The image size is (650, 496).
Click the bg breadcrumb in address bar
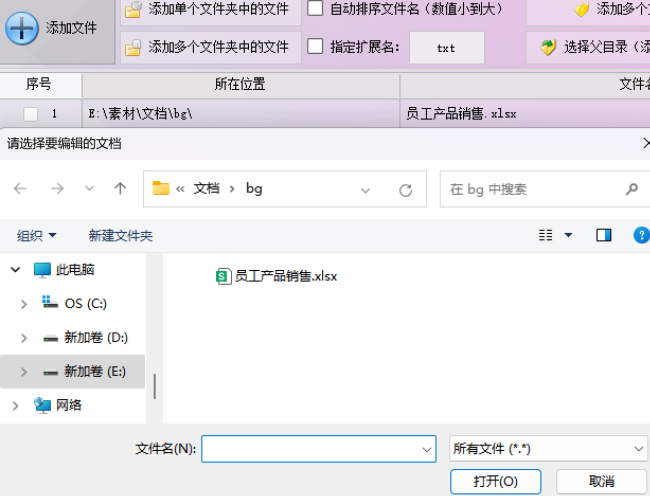(x=254, y=189)
